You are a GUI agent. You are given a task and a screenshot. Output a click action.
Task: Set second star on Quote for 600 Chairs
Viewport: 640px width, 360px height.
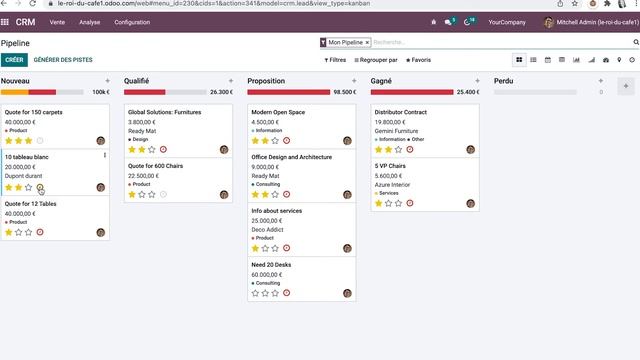click(142, 194)
